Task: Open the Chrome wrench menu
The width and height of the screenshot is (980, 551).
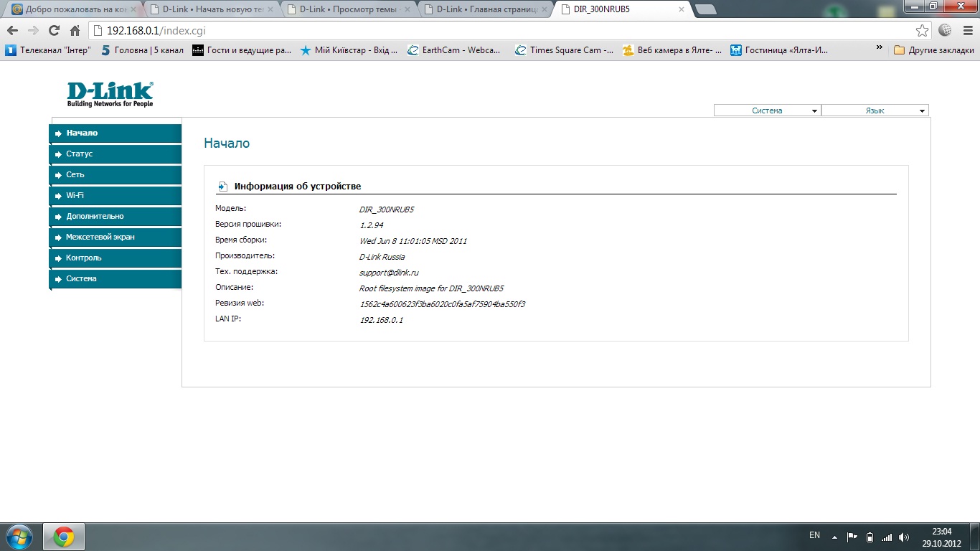Action: [966, 31]
